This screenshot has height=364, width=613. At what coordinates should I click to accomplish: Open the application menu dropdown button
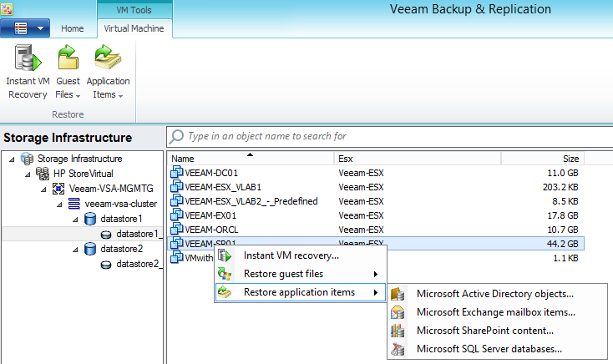27,28
